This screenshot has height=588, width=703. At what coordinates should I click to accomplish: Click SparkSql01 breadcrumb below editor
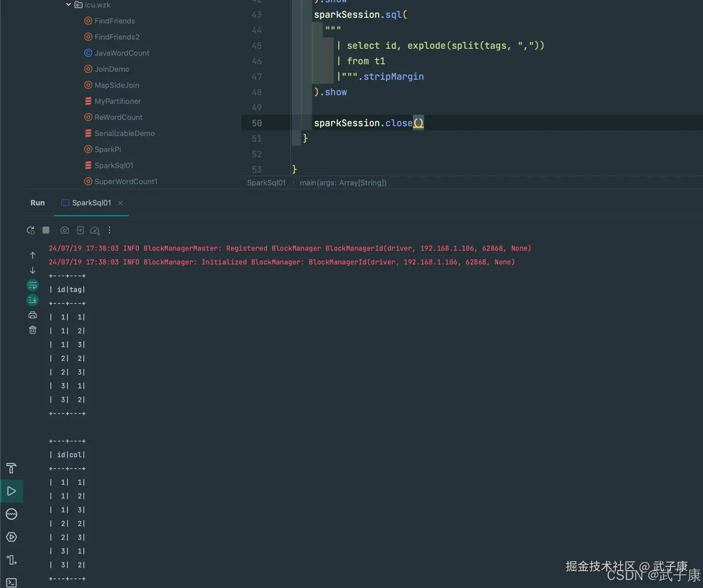pos(266,183)
